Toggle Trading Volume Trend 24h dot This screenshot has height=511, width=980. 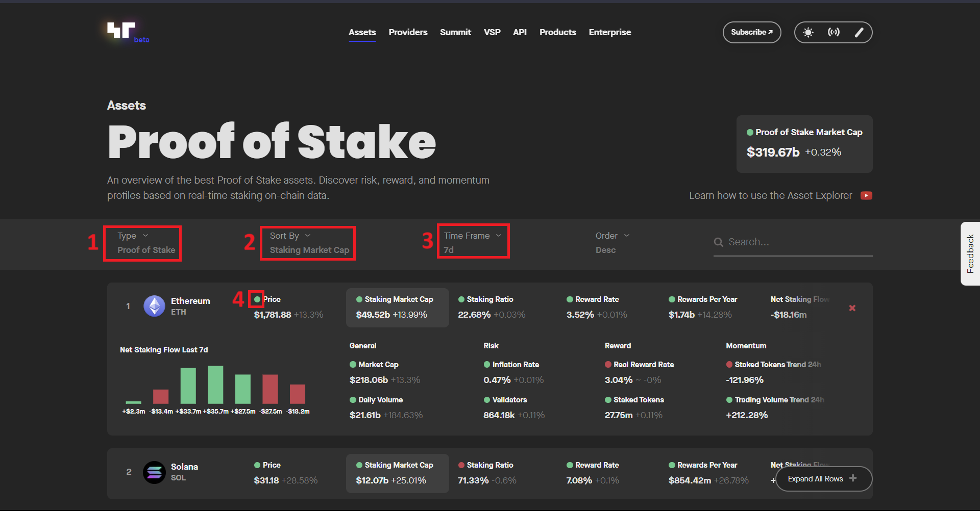tap(729, 400)
